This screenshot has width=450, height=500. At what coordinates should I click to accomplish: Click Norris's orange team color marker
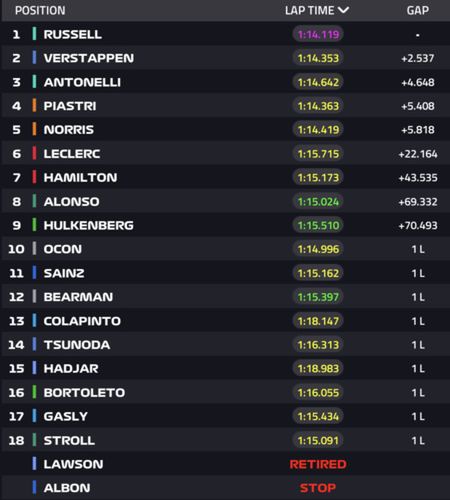(x=34, y=129)
